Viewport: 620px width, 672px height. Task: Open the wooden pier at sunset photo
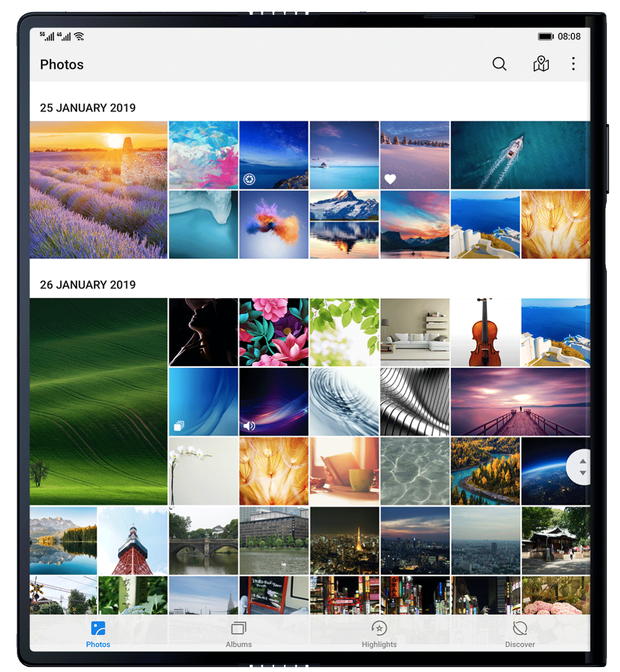point(520,402)
